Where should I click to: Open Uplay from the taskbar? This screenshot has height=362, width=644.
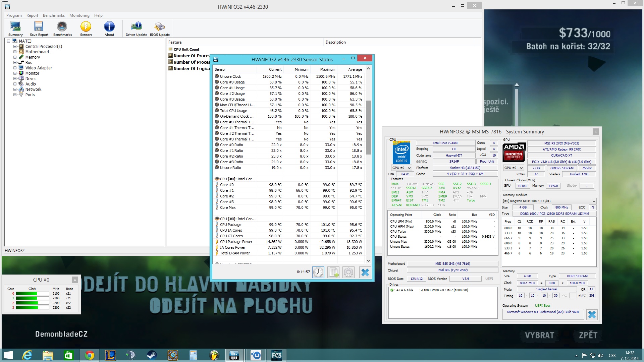(256, 355)
